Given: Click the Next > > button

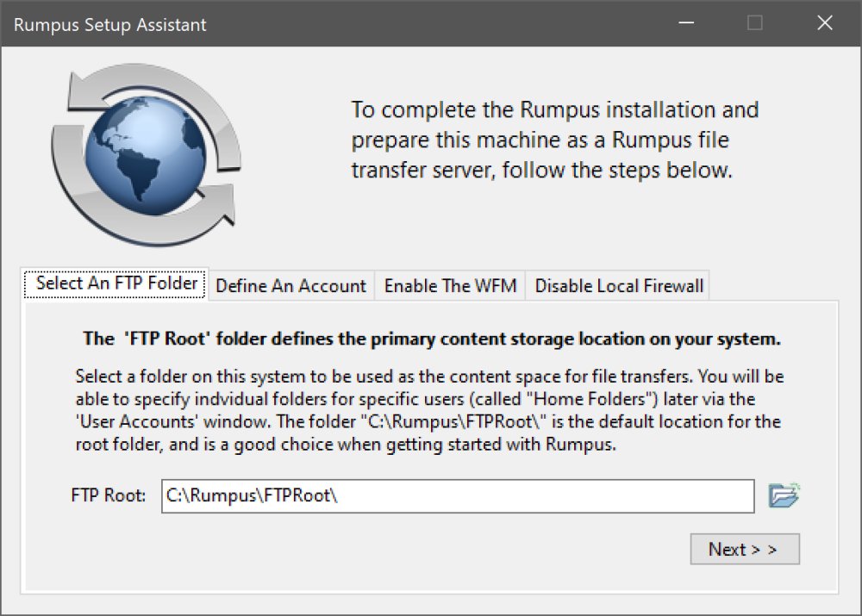Looking at the screenshot, I should click(x=745, y=549).
